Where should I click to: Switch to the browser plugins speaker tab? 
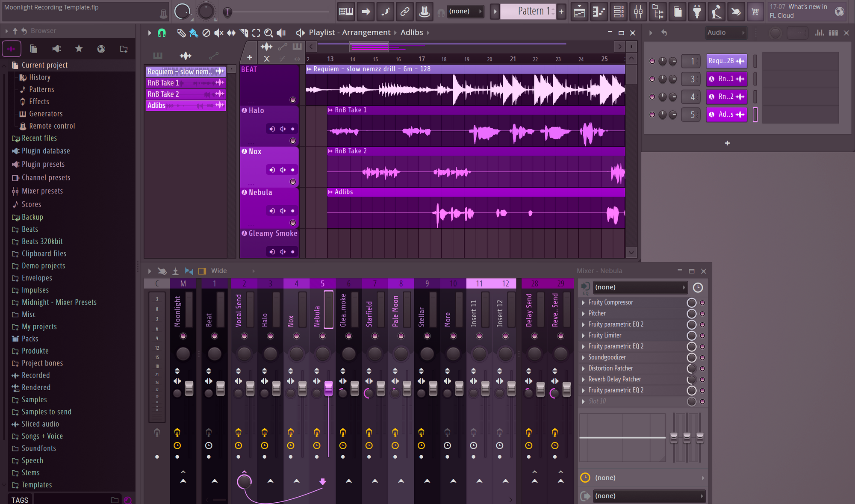(56, 49)
